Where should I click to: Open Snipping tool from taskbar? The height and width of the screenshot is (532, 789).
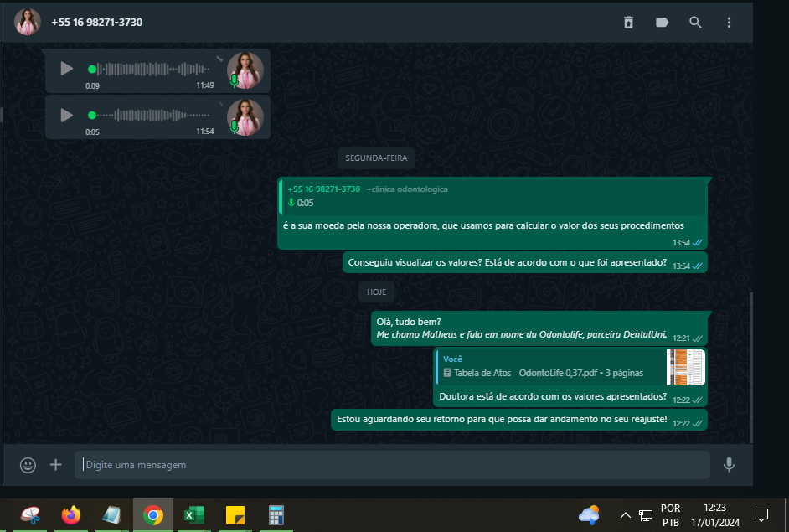pos(31,515)
